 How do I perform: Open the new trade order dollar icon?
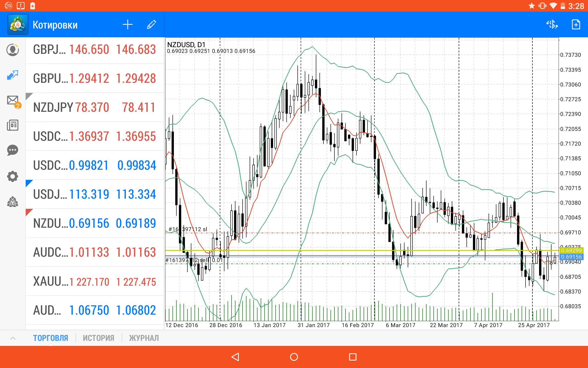click(x=552, y=24)
